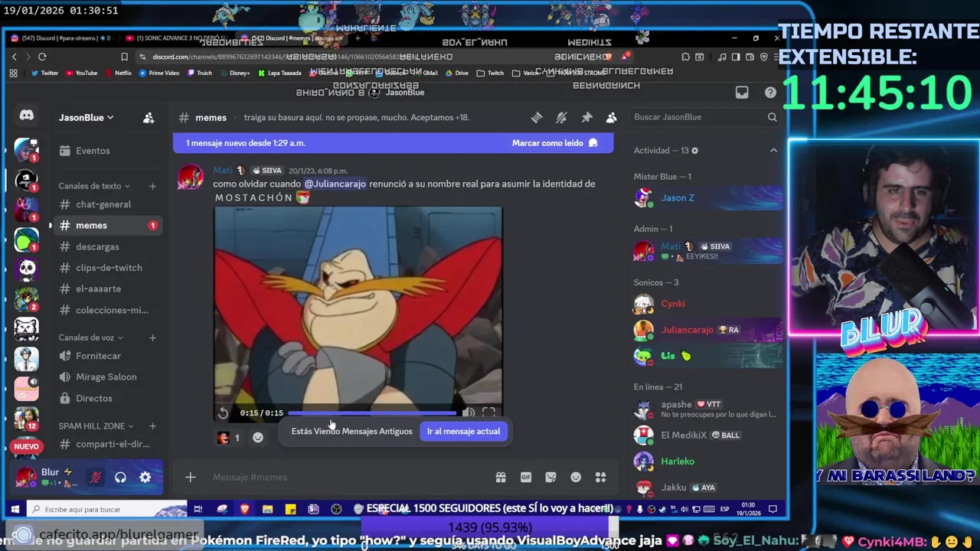Click the search magnifier in Buscar JasonBlue

pyautogui.click(x=772, y=117)
